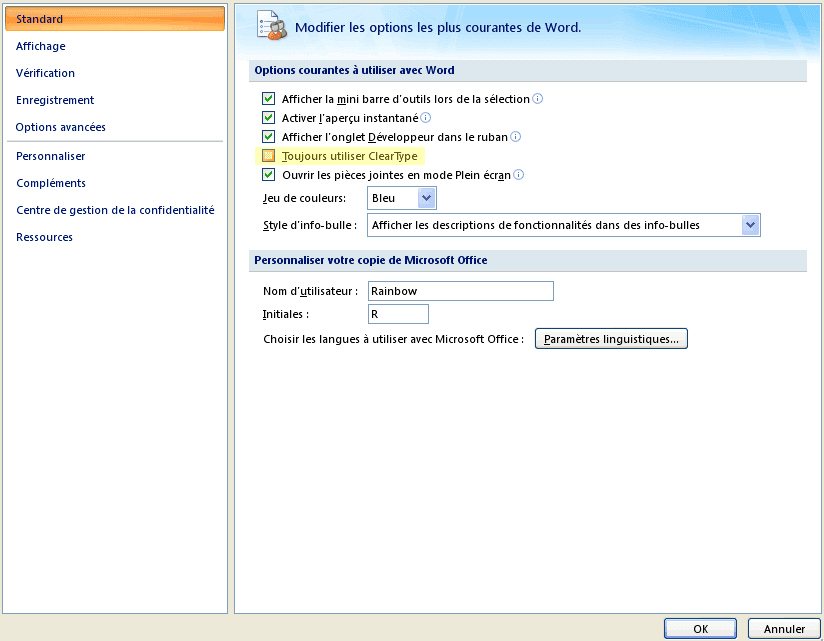Enable Toujours utiliser ClearType checkbox
Image resolution: width=824 pixels, height=641 pixels.
[269, 156]
